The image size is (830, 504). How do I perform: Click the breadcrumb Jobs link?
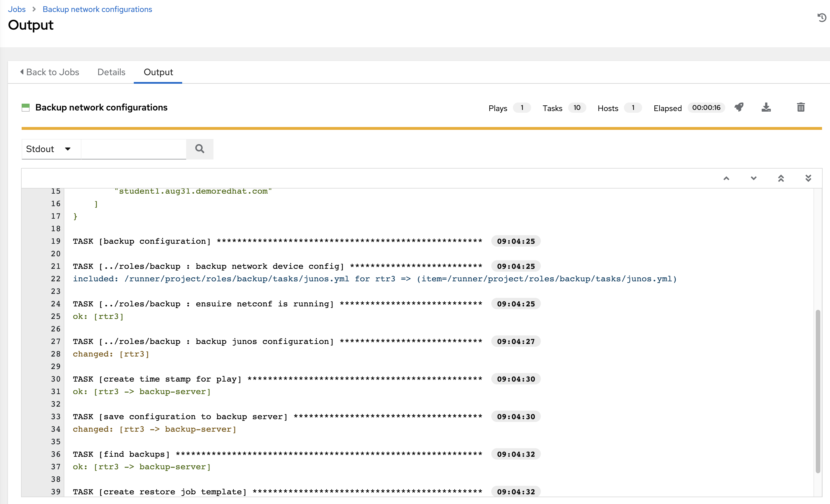[x=17, y=9]
